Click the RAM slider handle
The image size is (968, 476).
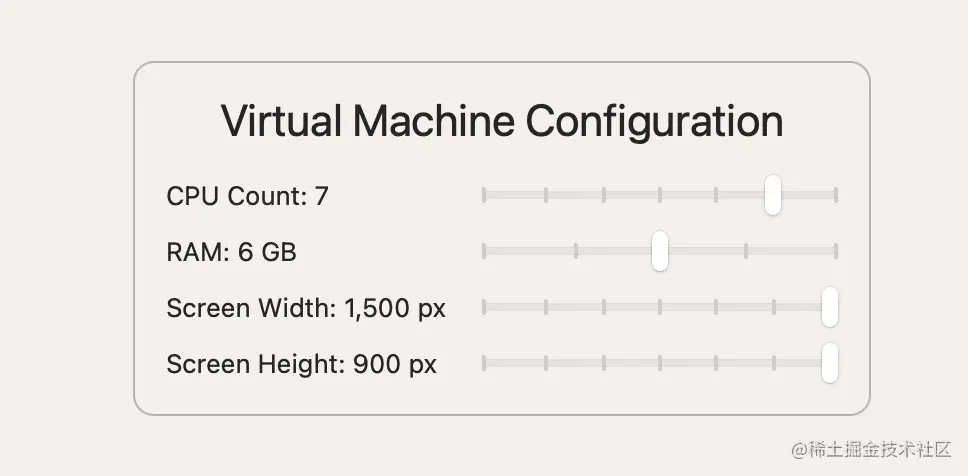(x=659, y=251)
